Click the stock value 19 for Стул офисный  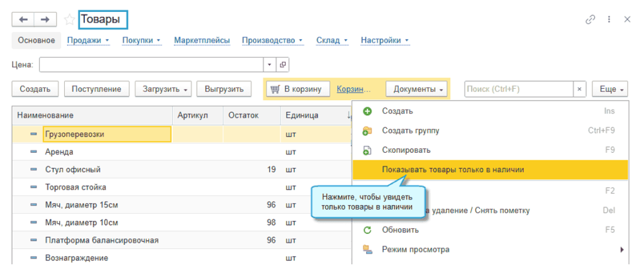click(271, 170)
